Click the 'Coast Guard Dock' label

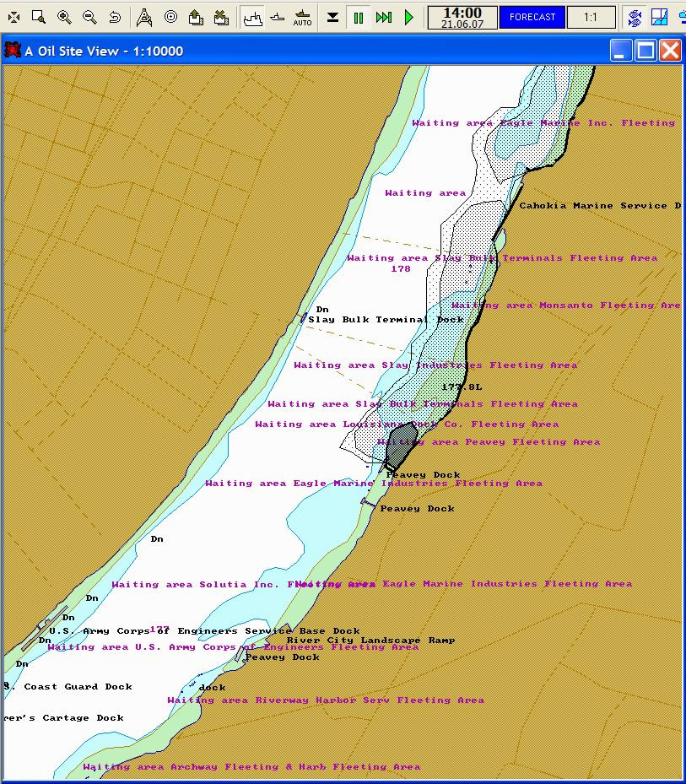[78, 686]
